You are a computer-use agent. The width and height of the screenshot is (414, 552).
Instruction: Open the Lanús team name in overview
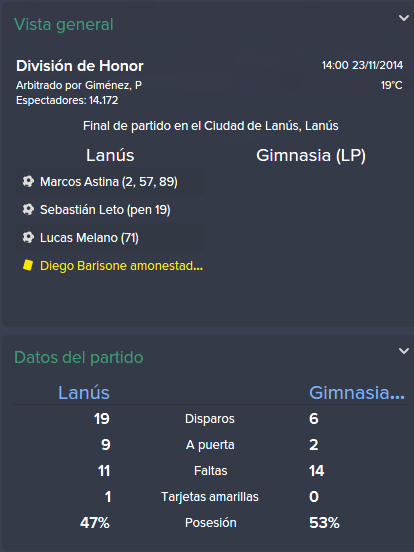pyautogui.click(x=110, y=155)
